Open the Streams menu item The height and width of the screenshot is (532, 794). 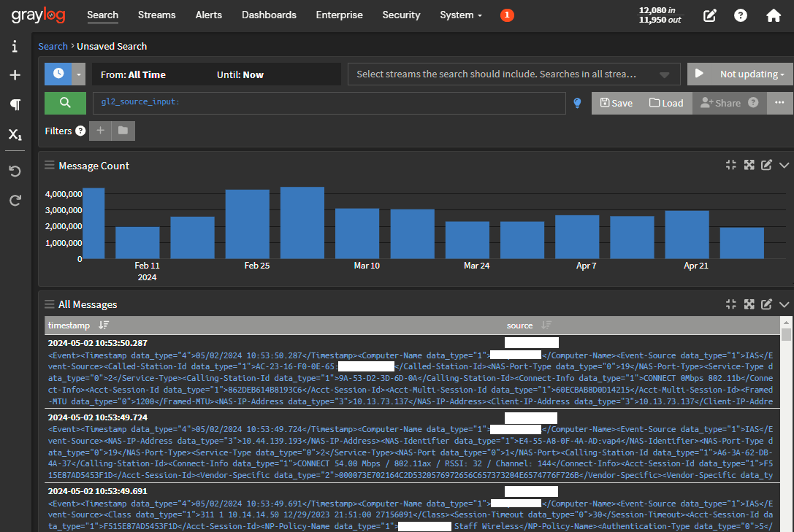156,15
